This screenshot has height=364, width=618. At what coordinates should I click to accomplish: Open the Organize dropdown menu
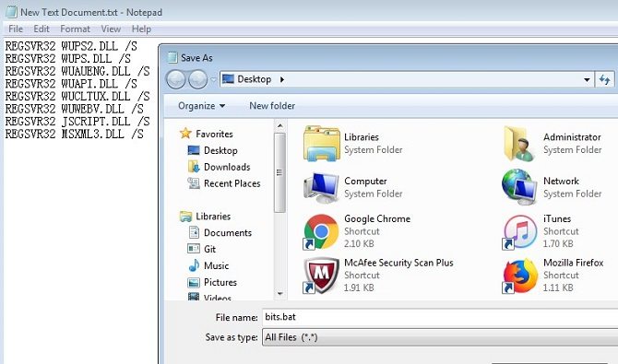point(201,106)
